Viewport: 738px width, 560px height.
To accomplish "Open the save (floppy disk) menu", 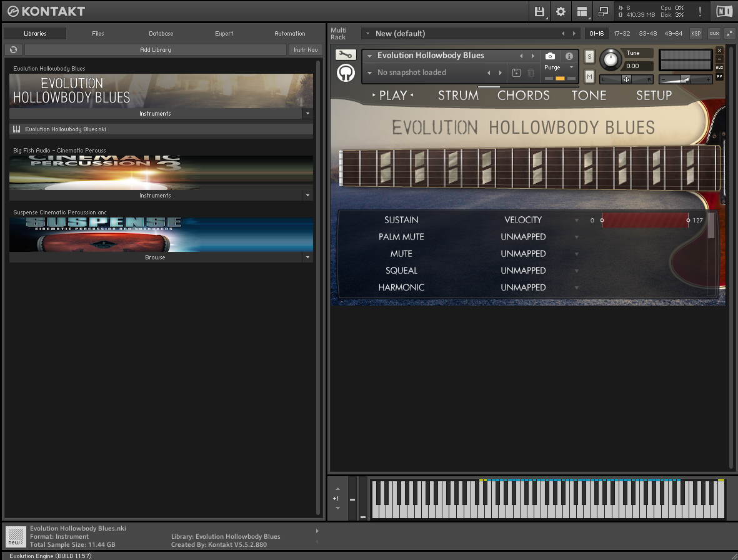I will click(539, 12).
